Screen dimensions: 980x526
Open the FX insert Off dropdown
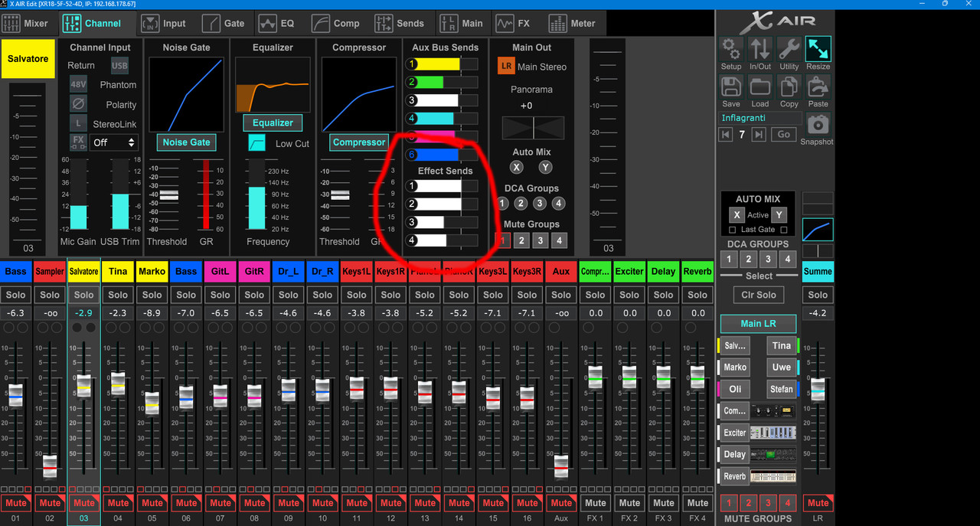point(113,142)
